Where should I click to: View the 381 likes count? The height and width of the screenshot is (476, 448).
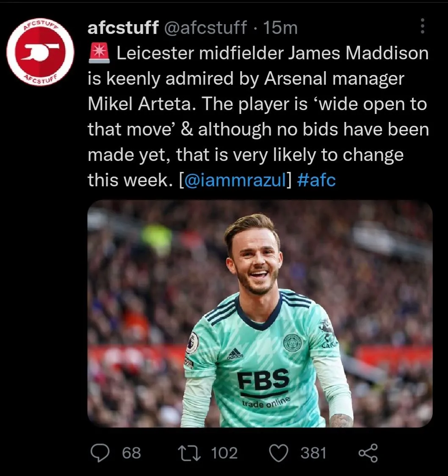[313, 453]
